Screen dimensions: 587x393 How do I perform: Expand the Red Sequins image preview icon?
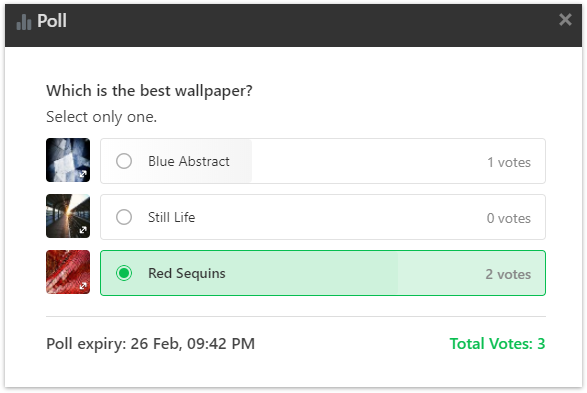coord(83,286)
